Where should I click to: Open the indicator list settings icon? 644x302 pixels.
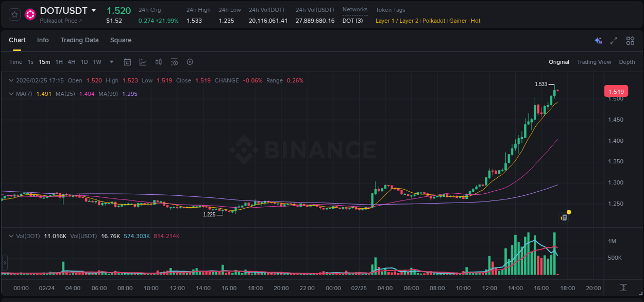click(x=174, y=62)
